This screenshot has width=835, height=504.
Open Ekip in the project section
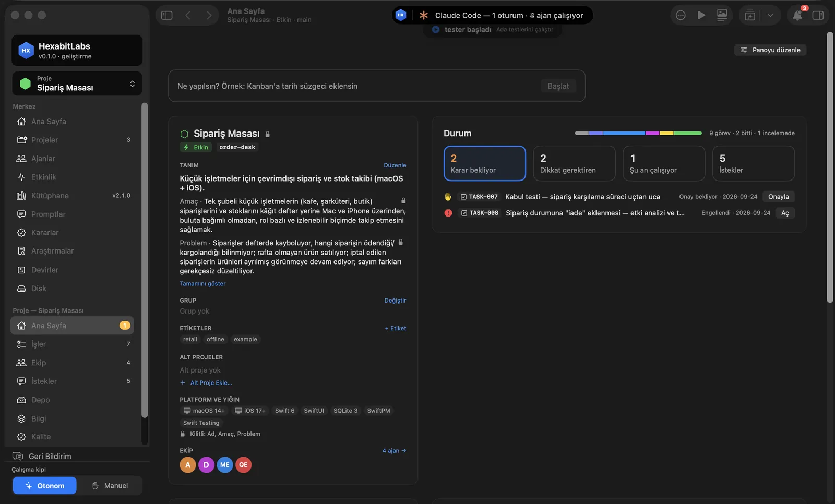pyautogui.click(x=72, y=363)
